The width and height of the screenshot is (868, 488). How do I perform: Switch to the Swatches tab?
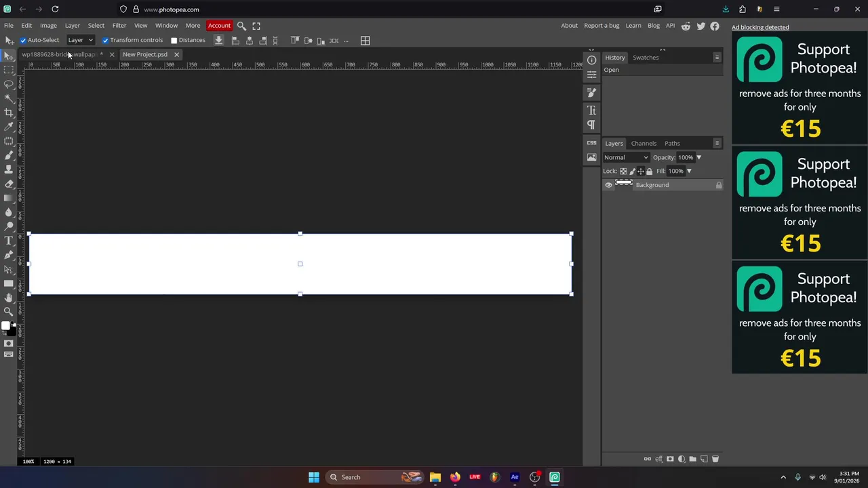pyautogui.click(x=646, y=58)
